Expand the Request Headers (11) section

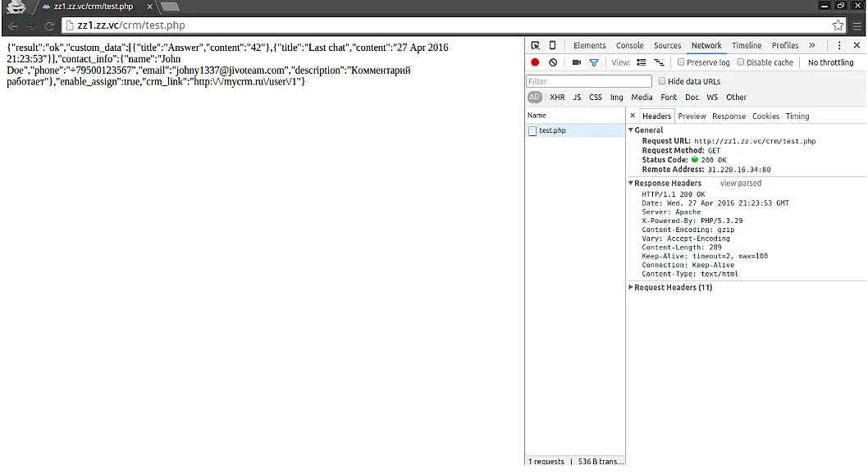(673, 287)
